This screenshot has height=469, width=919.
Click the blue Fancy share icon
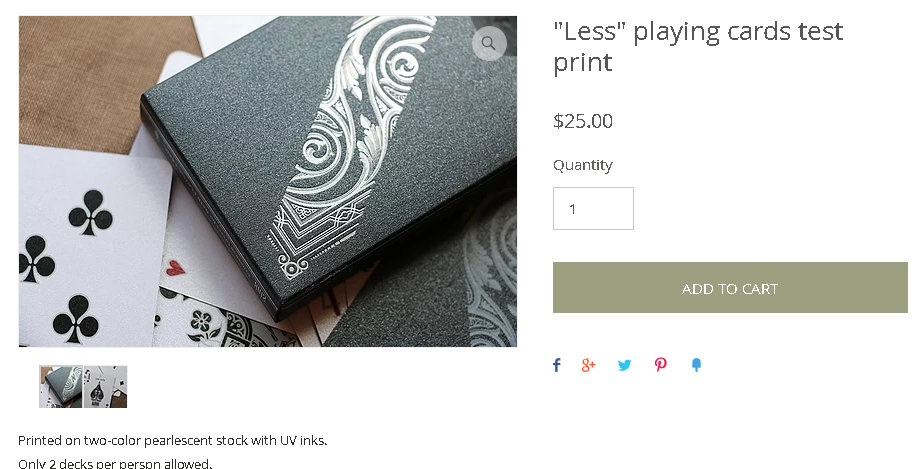(696, 365)
